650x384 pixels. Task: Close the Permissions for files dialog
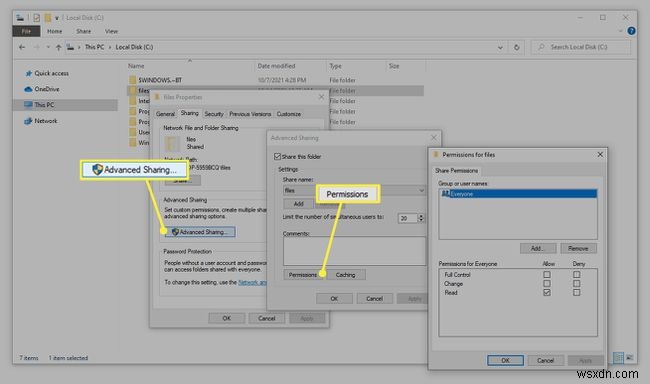click(600, 155)
